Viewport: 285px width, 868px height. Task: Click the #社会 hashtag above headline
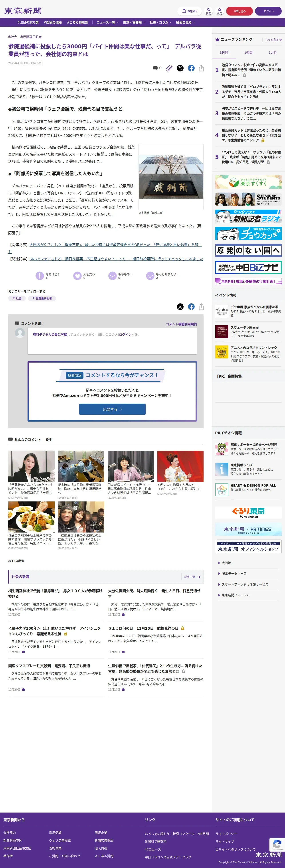tap(12, 37)
